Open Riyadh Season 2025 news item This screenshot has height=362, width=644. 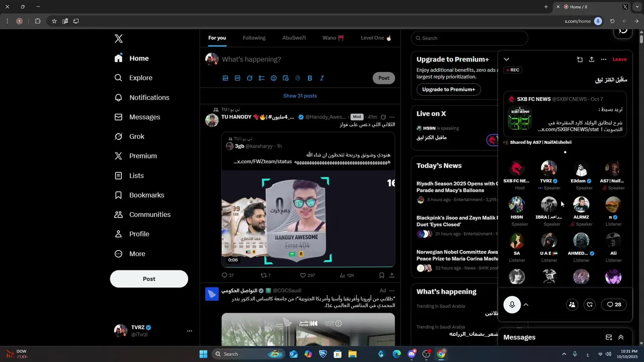click(x=457, y=192)
